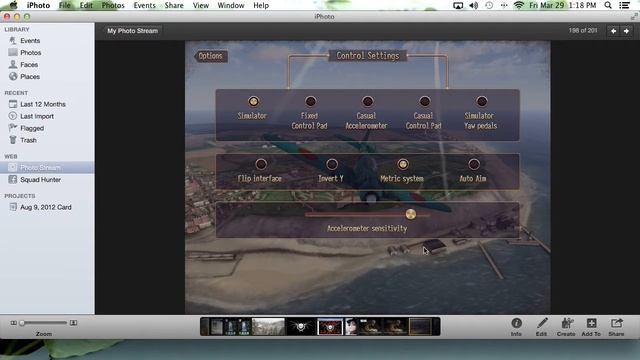
Task: Select Fixed Control Pad radio button
Action: click(310, 101)
